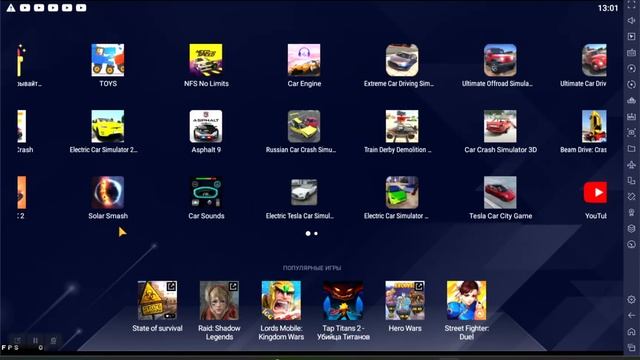Open Hero Wars from popular games
640x360 pixels.
[x=405, y=300]
